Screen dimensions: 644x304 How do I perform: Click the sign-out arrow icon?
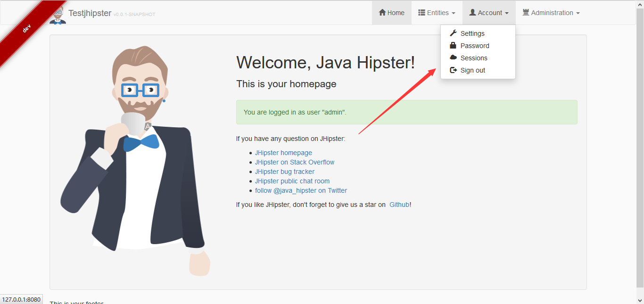point(453,70)
